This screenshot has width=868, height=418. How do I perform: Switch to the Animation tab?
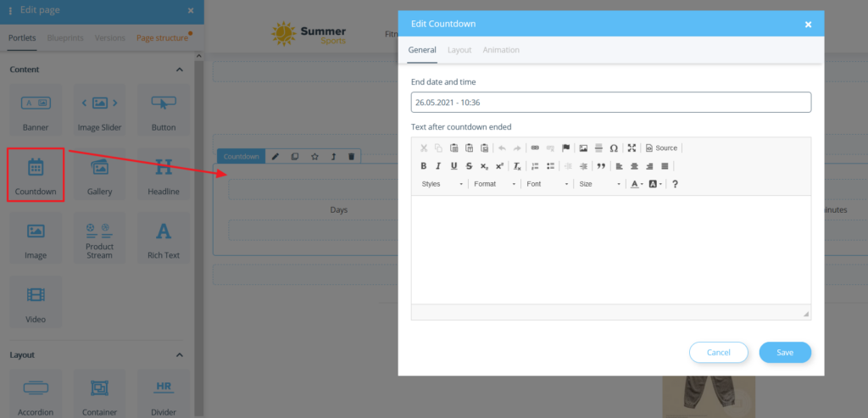coord(501,50)
